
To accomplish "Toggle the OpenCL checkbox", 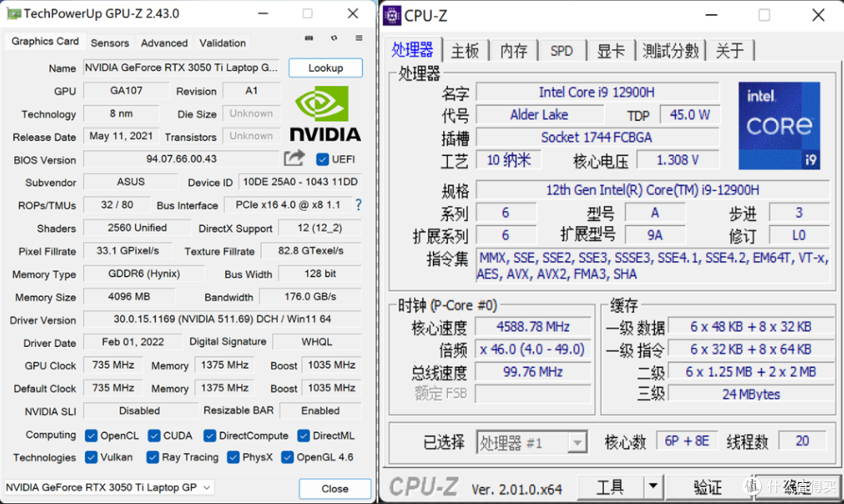I will click(x=91, y=435).
